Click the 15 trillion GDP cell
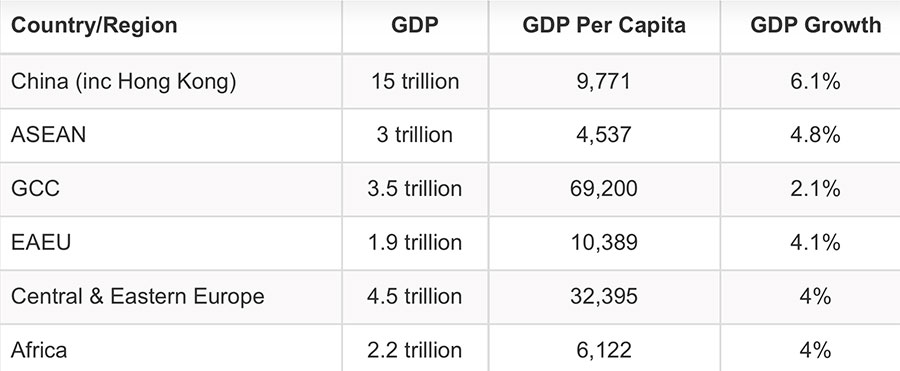 tap(414, 82)
